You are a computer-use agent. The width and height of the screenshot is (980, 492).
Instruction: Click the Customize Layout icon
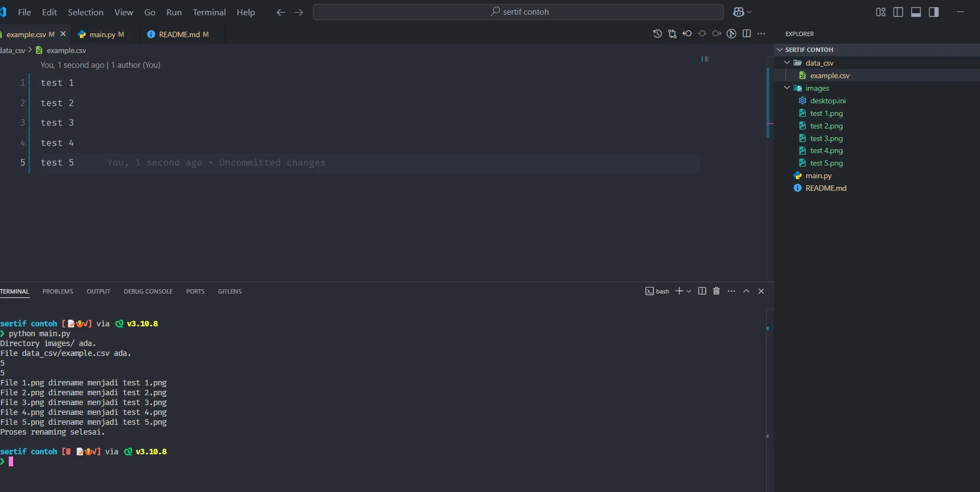point(880,12)
